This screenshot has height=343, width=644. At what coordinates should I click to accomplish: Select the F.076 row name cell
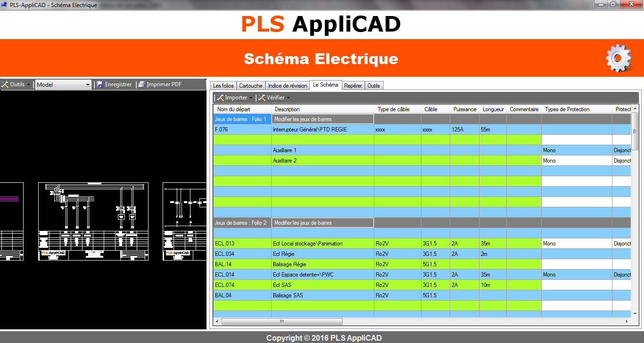click(242, 130)
